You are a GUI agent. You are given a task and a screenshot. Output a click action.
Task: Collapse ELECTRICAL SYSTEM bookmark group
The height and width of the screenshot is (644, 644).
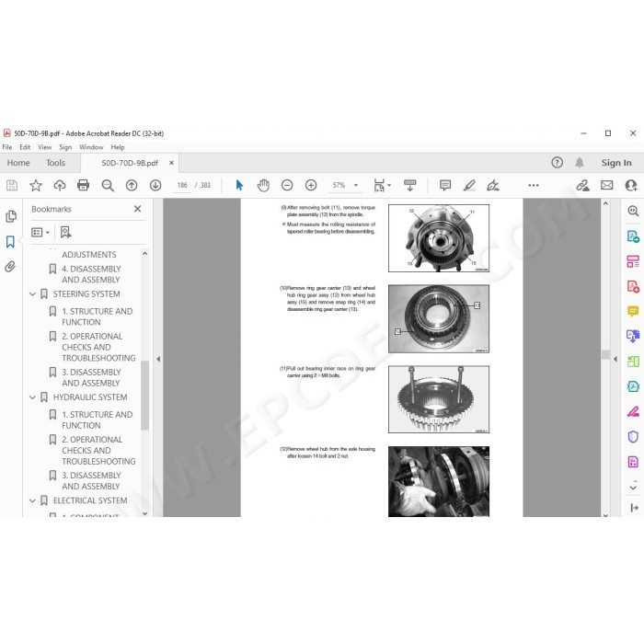click(32, 500)
